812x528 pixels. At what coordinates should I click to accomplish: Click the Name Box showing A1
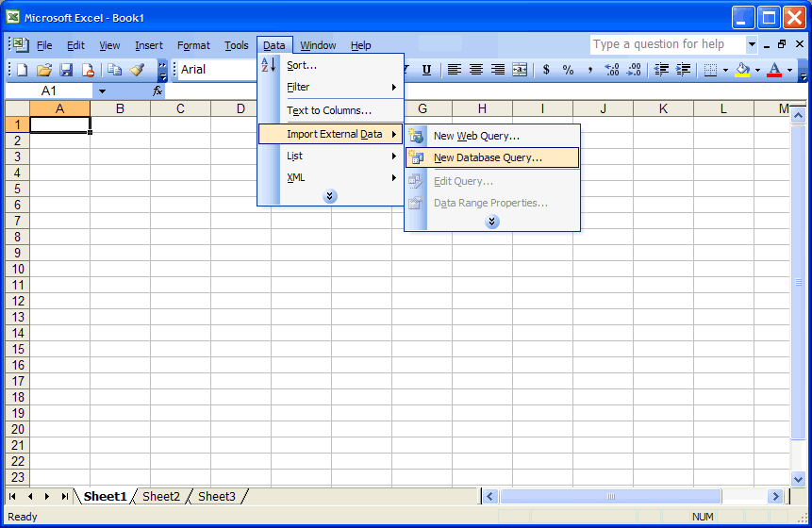(x=49, y=91)
